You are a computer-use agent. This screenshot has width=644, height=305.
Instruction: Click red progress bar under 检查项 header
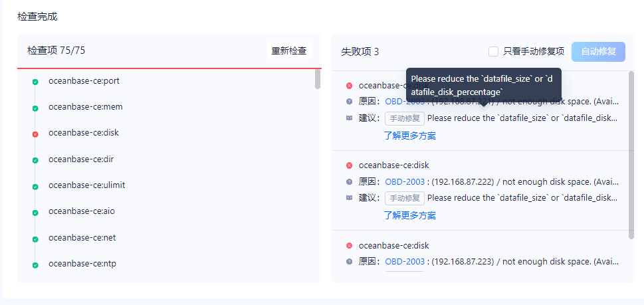tap(169, 68)
